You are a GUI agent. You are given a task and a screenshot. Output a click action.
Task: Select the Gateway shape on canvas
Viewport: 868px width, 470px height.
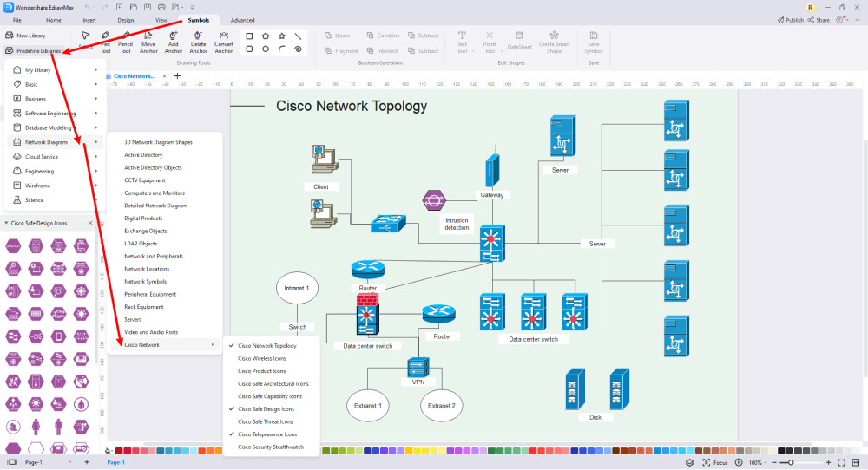[492, 166]
